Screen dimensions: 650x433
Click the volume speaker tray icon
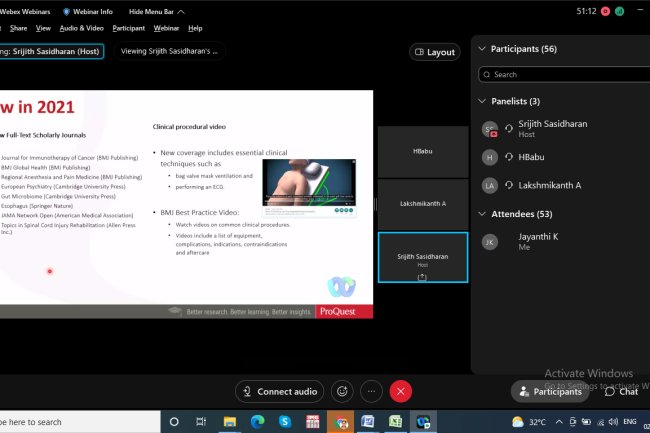613,422
